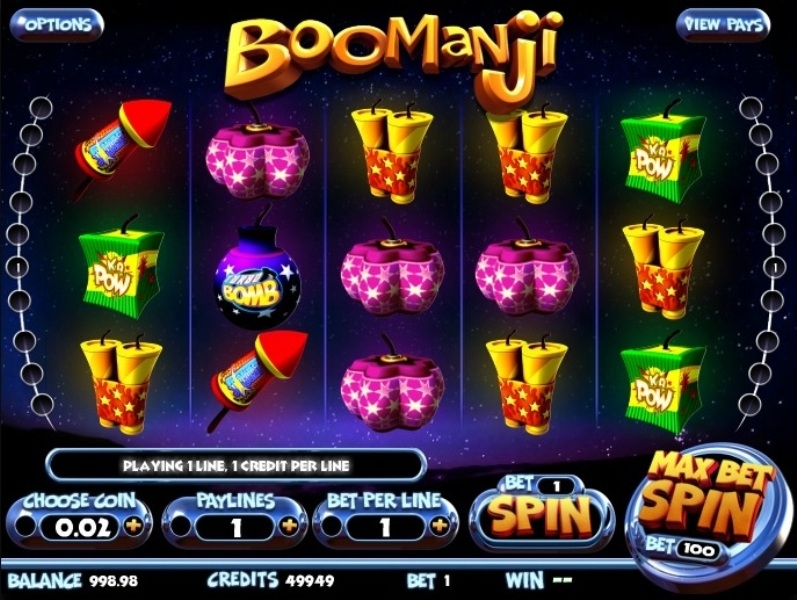Viewport: 797px width, 600px height.
Task: Decrease the number of paylines
Action: 180,526
